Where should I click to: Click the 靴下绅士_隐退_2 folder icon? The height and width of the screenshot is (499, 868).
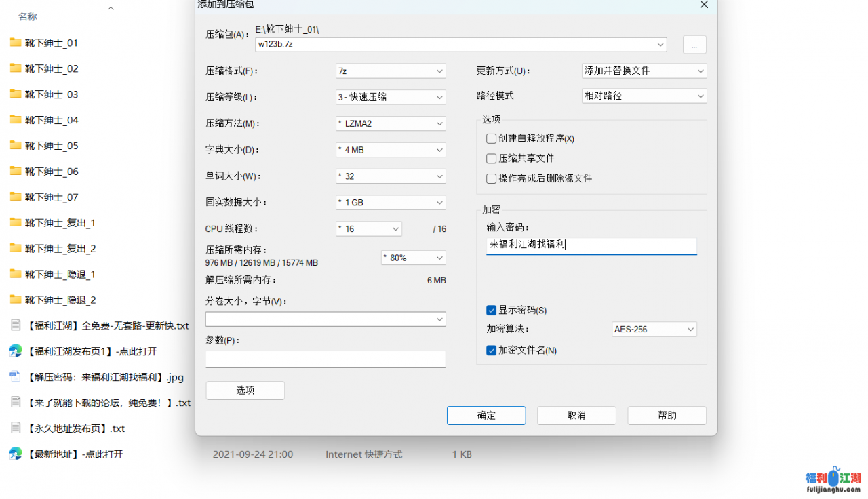pos(16,300)
